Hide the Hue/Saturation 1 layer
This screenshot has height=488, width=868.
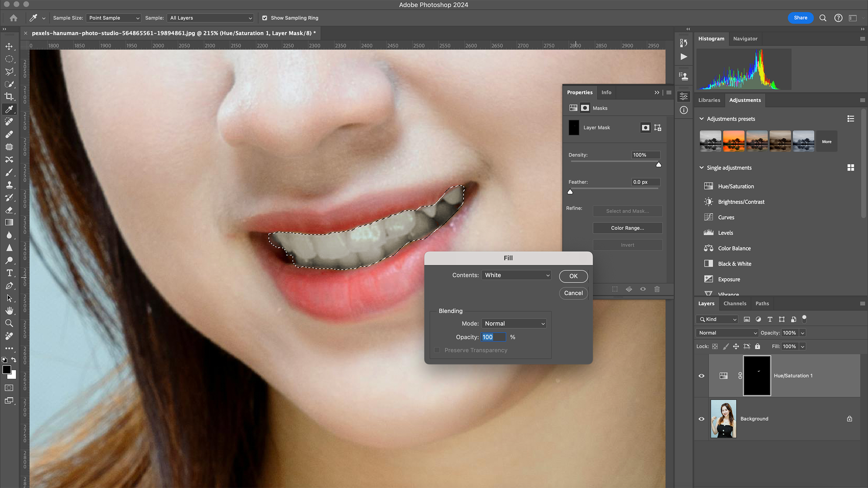click(x=701, y=376)
